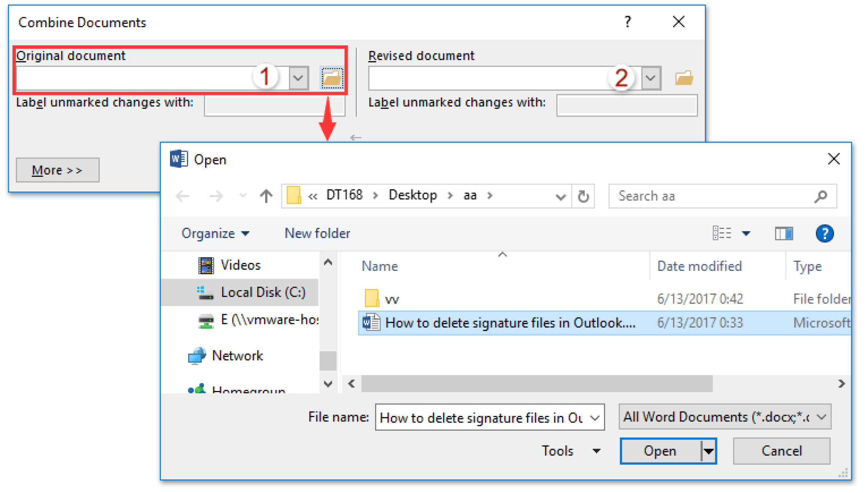Click the Label unmarked changes input field

click(274, 105)
